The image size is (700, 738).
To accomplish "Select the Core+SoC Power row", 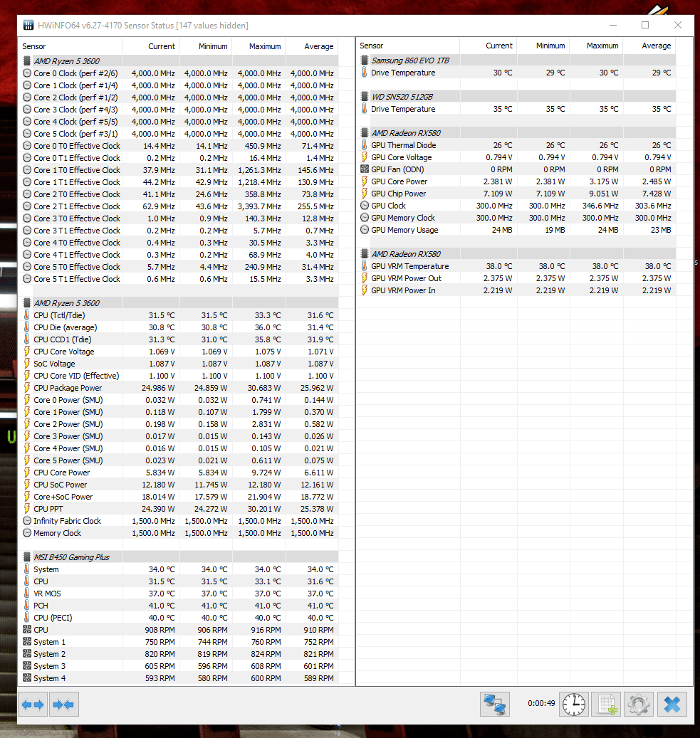I will 180,497.
